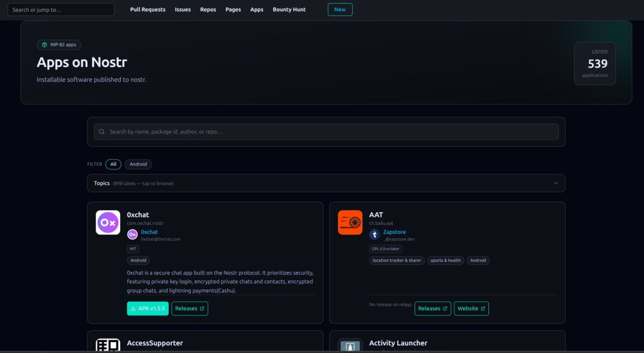Click the New button
This screenshot has height=353, width=644.
pyautogui.click(x=340, y=10)
